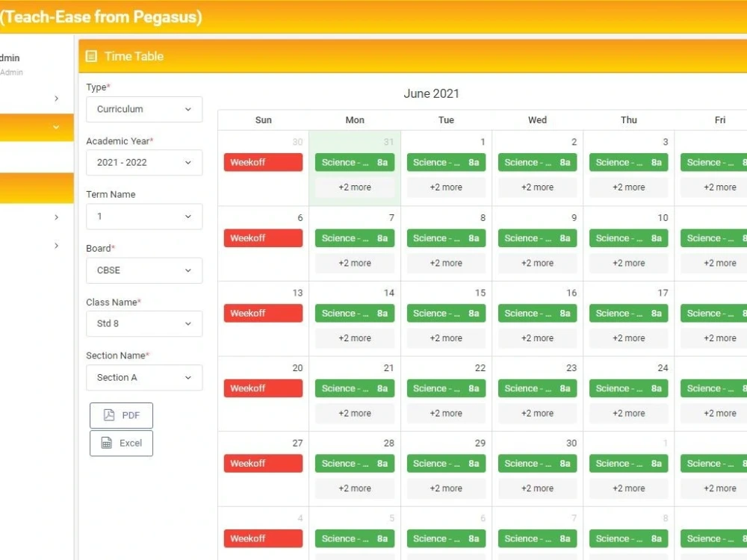
Task: Click the Time Table panel title
Action: click(134, 56)
